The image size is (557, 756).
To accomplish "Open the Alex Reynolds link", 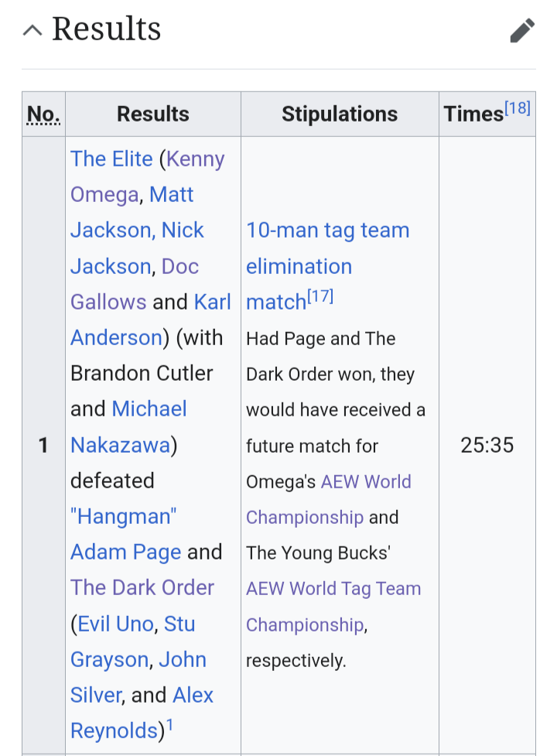I will pos(193,695).
